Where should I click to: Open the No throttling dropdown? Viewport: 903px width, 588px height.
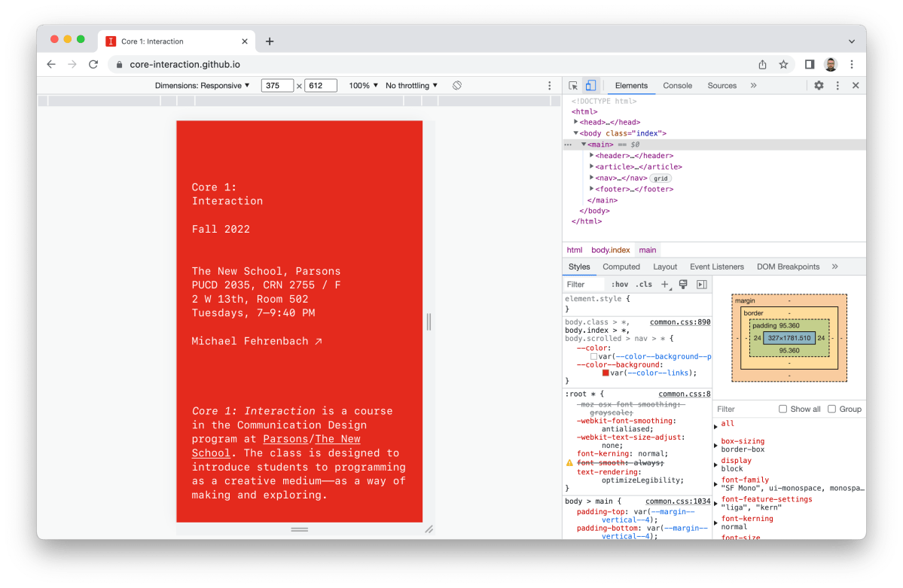411,85
